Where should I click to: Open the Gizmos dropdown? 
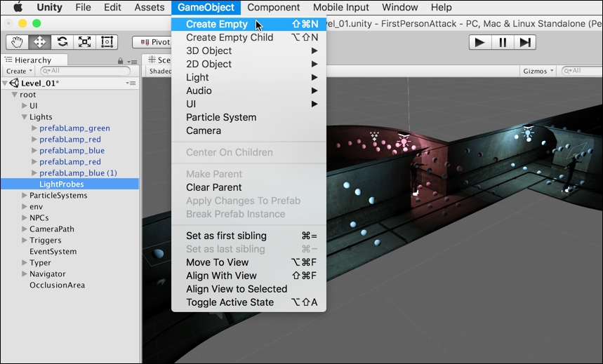pyautogui.click(x=538, y=71)
